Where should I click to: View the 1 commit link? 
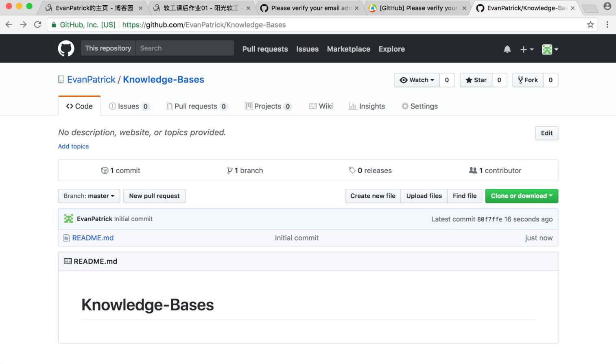(121, 170)
